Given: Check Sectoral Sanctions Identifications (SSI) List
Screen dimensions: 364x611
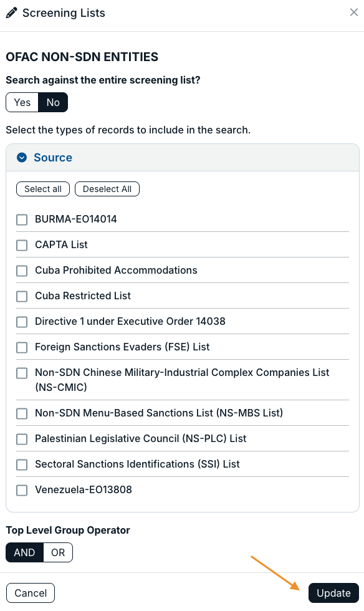Looking at the screenshot, I should (22, 464).
